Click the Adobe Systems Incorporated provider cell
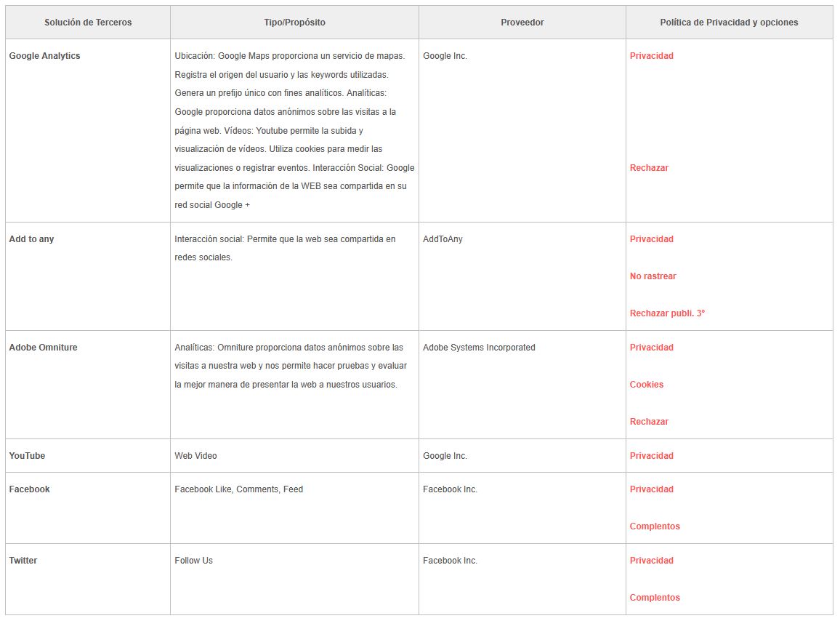The image size is (840, 621). tap(479, 348)
